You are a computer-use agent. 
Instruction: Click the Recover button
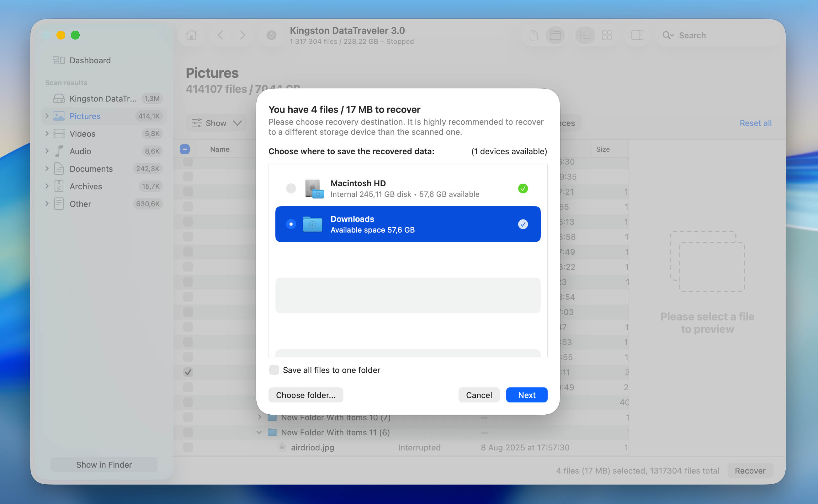(750, 471)
